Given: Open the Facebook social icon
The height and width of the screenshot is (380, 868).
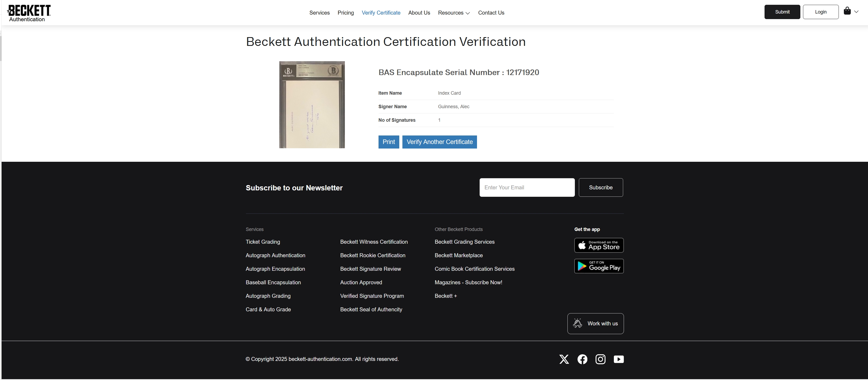Looking at the screenshot, I should (x=582, y=359).
